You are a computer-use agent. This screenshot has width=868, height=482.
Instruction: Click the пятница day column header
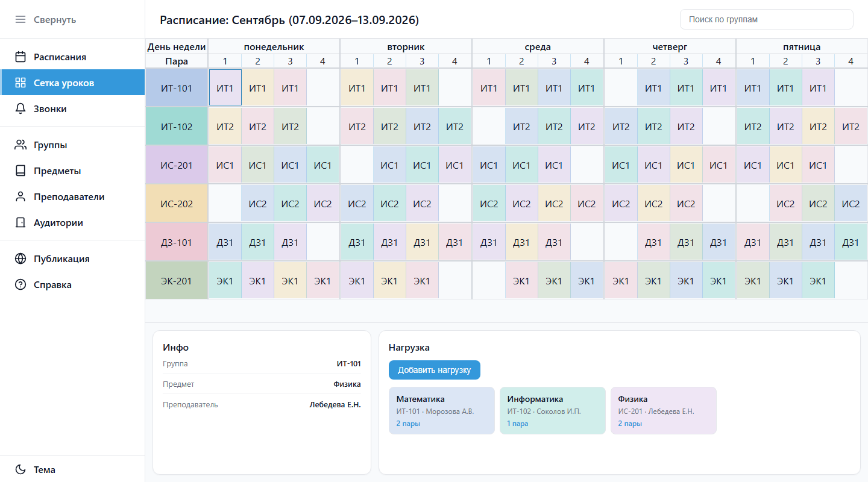(x=802, y=46)
